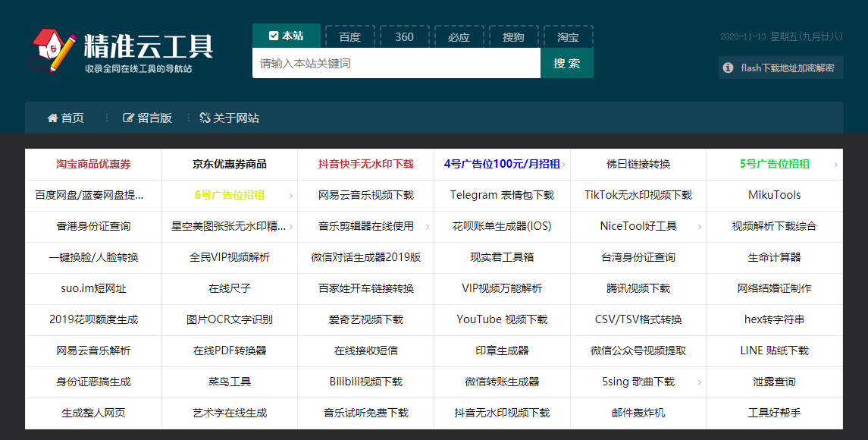Open CSV/TSV格式转换 link

(638, 319)
